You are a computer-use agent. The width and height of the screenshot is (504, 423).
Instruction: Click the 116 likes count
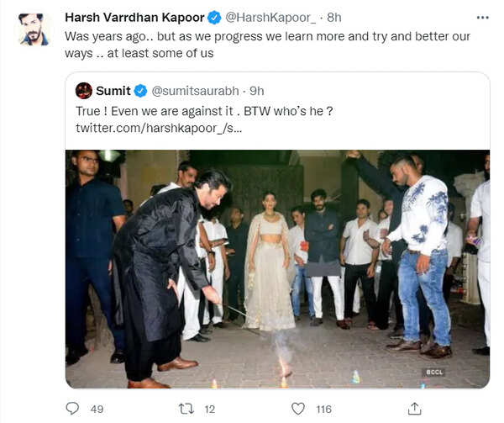coord(323,409)
